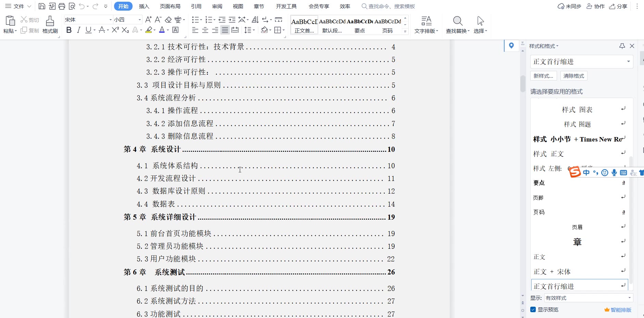The width and height of the screenshot is (644, 318).
Task: Click the Print icon
Action: point(62,6)
